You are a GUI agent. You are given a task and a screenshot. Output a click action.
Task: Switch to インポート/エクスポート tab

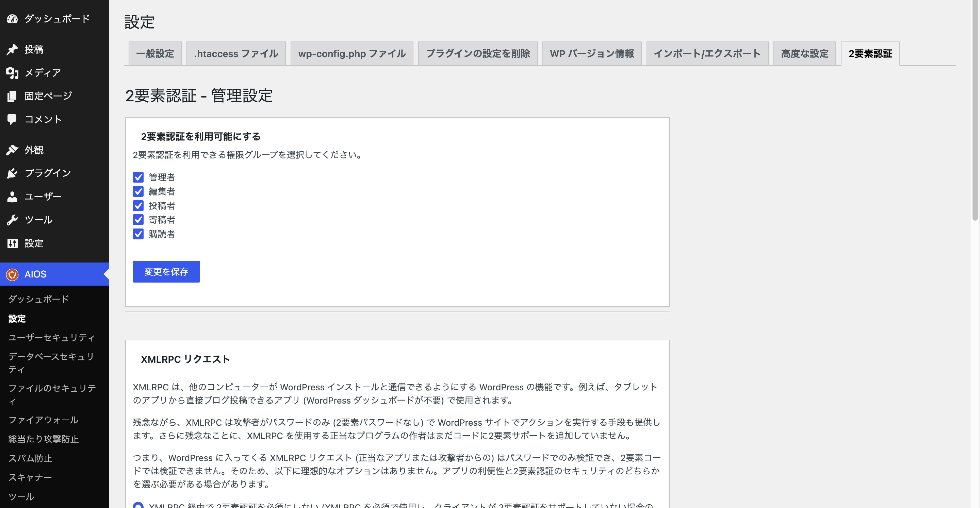tap(707, 54)
